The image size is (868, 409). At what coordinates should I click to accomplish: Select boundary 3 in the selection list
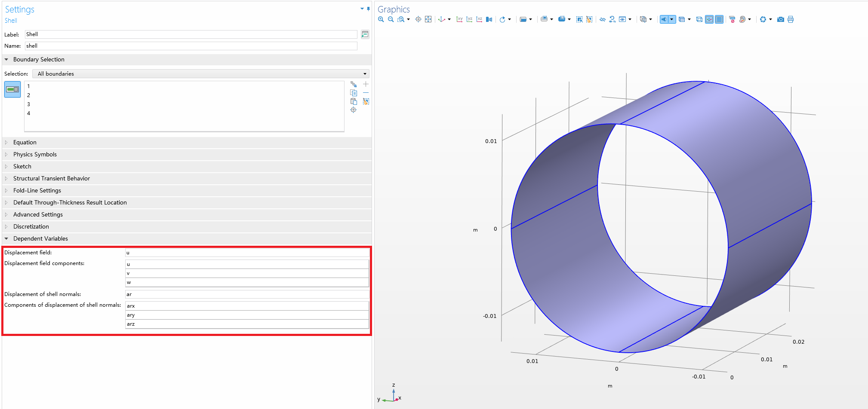(x=29, y=104)
